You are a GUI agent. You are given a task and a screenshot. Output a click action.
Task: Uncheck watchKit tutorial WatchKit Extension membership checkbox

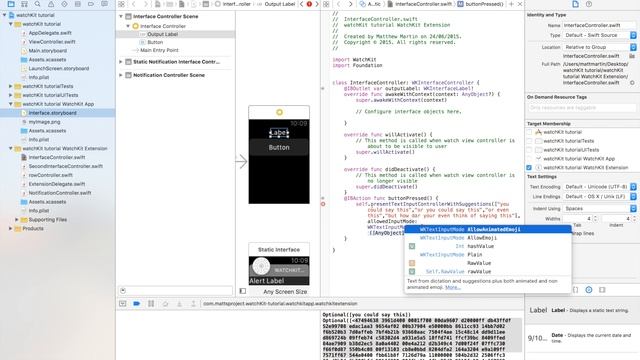coord(529,168)
